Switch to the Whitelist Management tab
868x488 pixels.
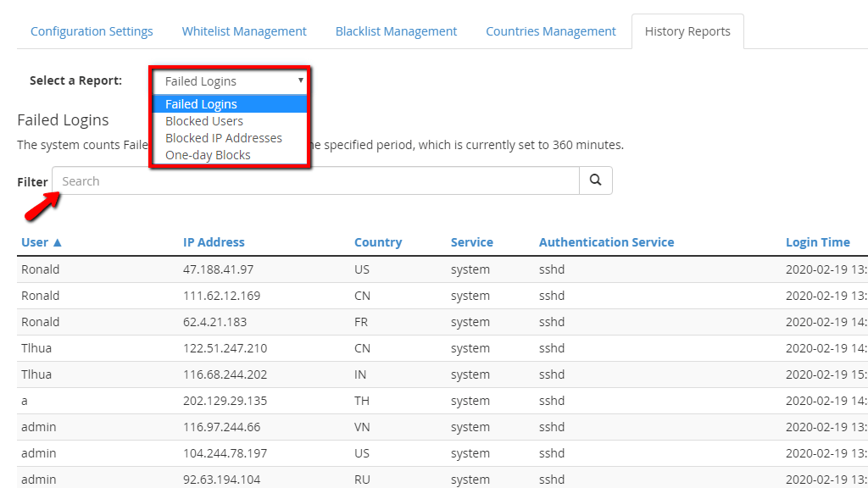[x=244, y=31]
